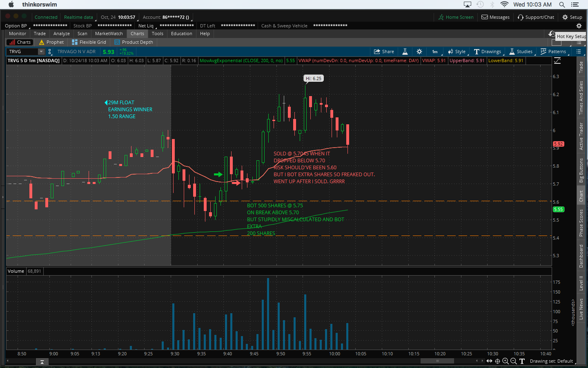This screenshot has height=368, width=588.
Task: Open the Share chart button
Action: pos(384,52)
